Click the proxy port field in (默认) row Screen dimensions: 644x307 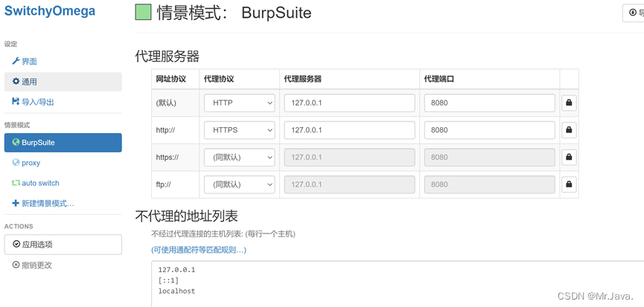coord(490,103)
